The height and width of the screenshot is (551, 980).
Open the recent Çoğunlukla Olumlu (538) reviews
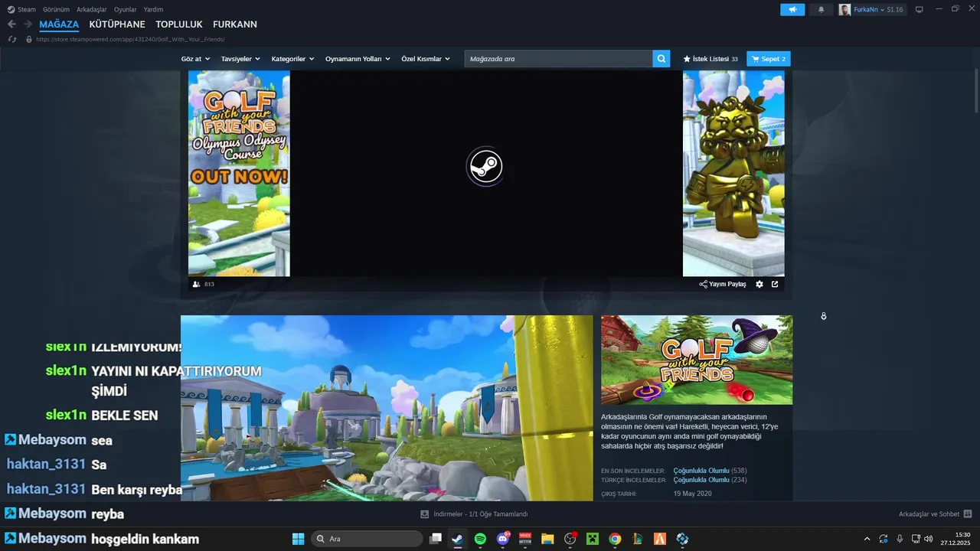tap(710, 471)
